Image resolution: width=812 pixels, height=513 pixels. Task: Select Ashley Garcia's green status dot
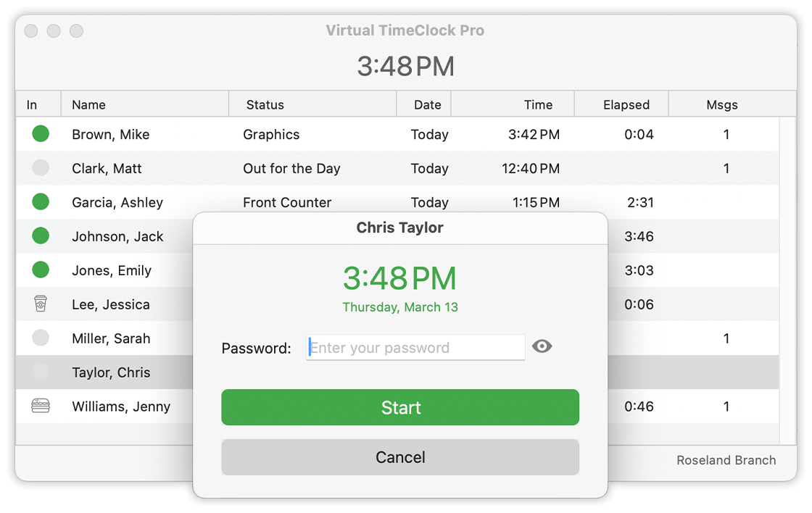[41, 202]
